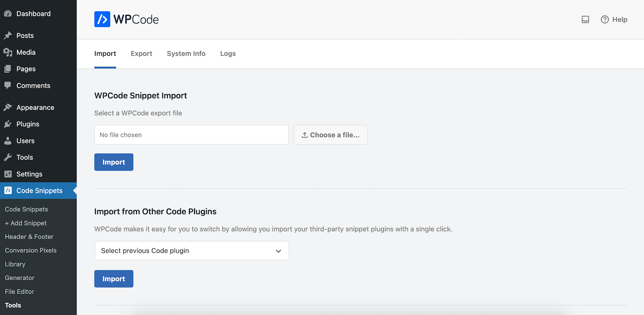This screenshot has width=644, height=315.
Task: Click the Appearance paintbrush icon
Action: pos(8,107)
